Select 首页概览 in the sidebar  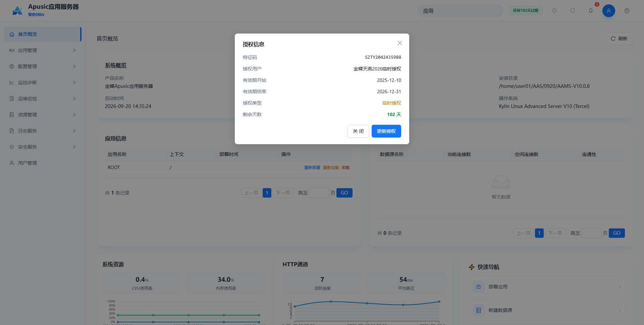click(43, 34)
